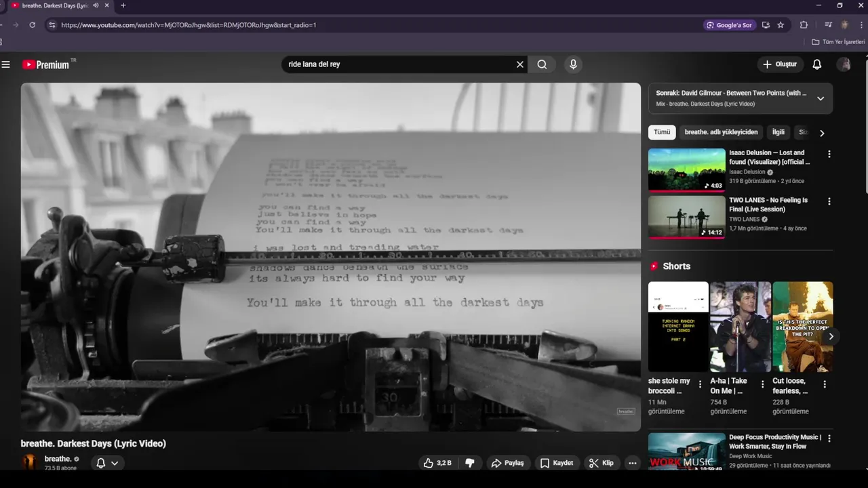
Task: Click the Isaac Delusion video title link
Action: click(770, 157)
